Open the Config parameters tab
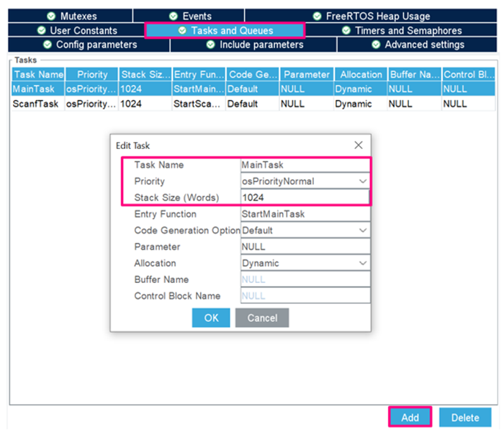The width and height of the screenshot is (504, 435). click(x=89, y=45)
